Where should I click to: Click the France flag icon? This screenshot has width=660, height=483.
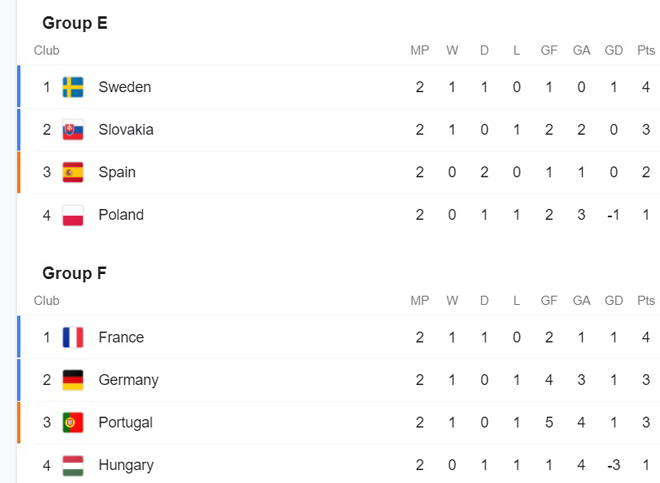[73, 337]
